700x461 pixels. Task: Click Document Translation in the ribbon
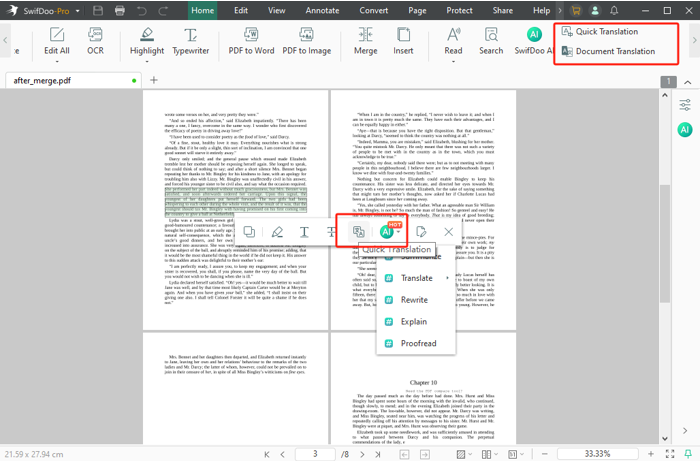pyautogui.click(x=608, y=51)
